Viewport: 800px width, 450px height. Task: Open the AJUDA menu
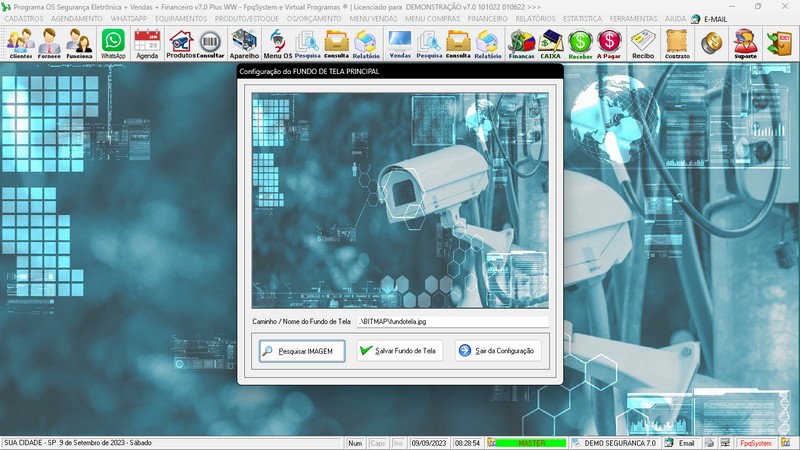tap(675, 19)
